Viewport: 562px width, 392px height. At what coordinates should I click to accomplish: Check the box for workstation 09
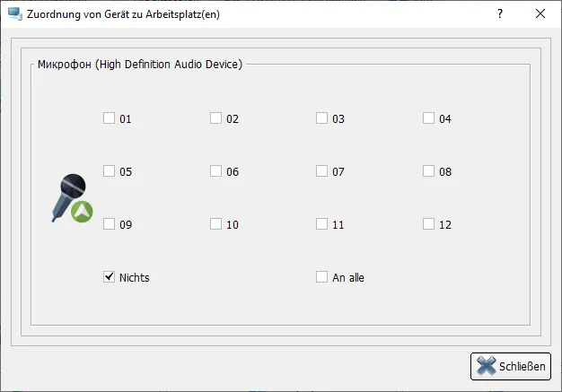click(x=110, y=223)
